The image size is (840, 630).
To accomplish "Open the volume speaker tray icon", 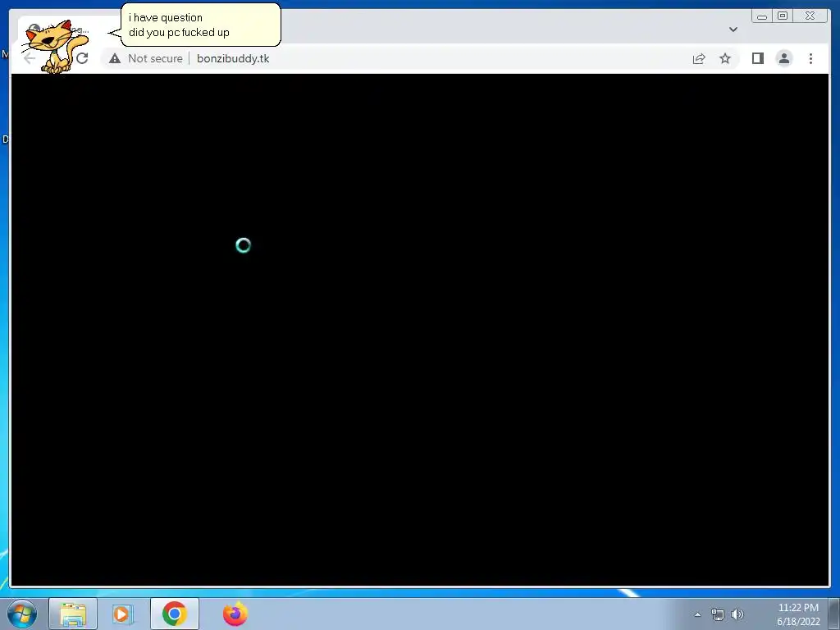I will (737, 614).
